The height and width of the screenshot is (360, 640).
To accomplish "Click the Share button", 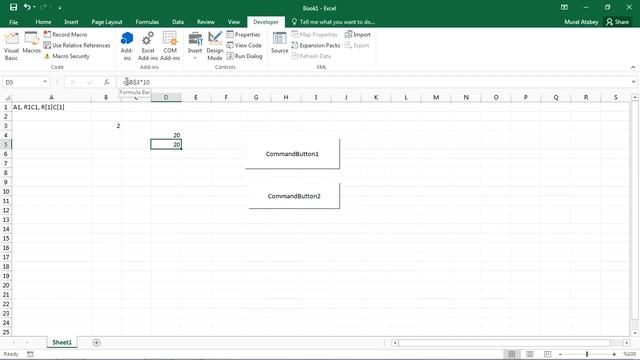I will (618, 22).
